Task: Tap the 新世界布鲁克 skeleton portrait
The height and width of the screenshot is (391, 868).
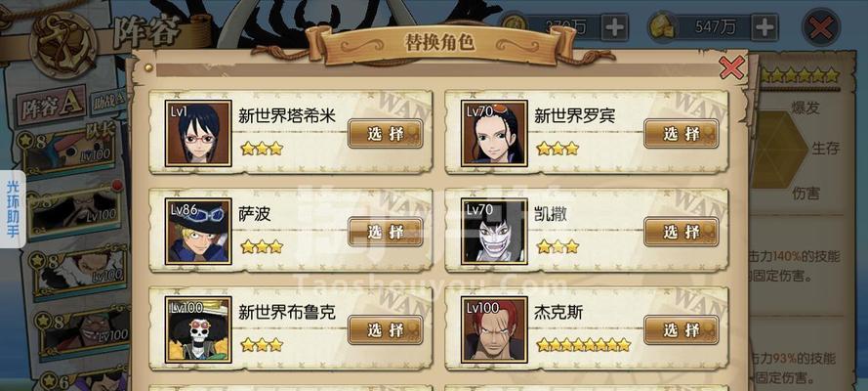Action: [x=198, y=329]
